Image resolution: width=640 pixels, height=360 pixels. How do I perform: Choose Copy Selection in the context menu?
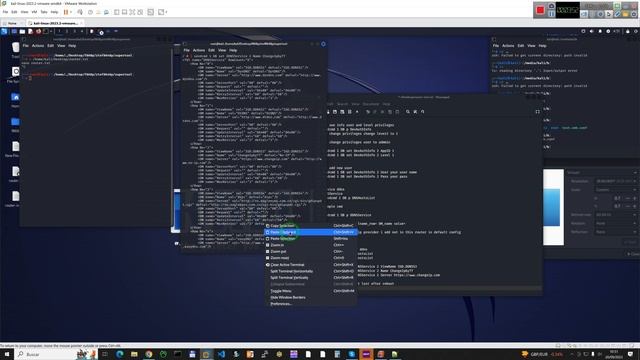click(311, 226)
